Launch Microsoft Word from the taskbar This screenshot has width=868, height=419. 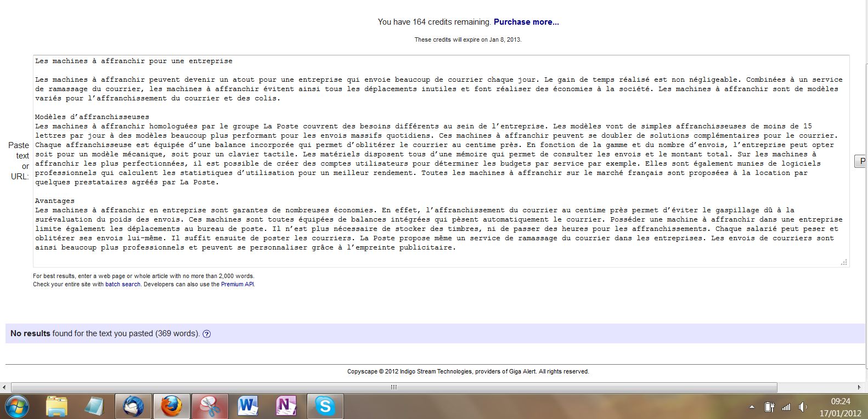248,406
